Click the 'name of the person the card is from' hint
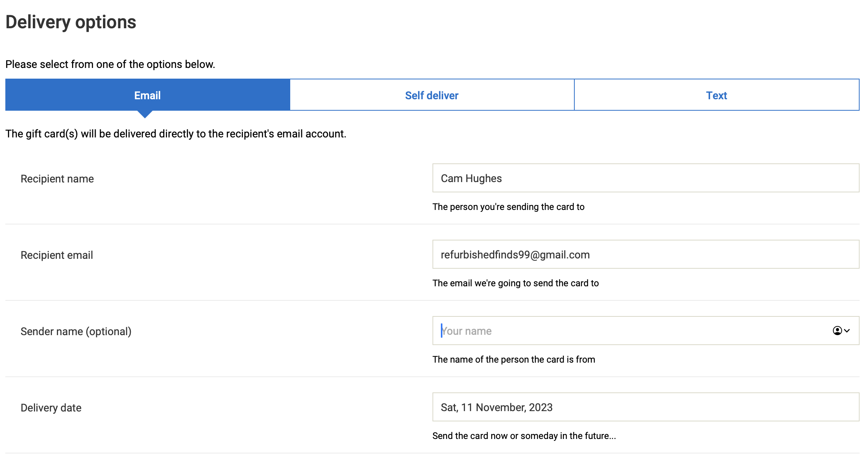Viewport: 868px width, 455px height. click(x=514, y=360)
